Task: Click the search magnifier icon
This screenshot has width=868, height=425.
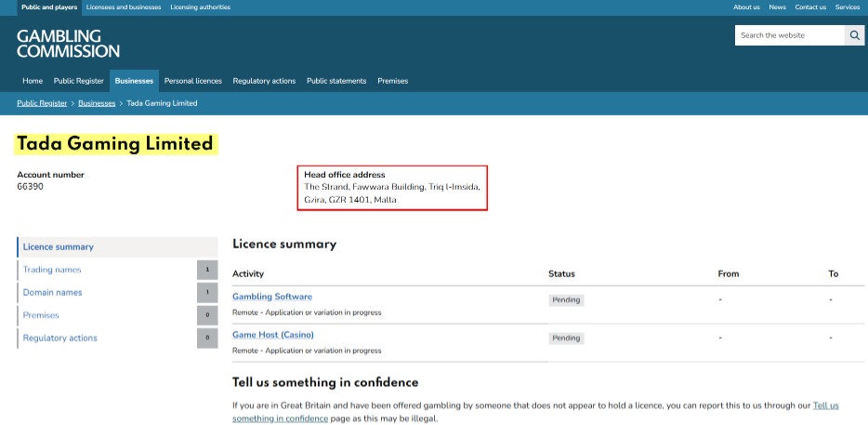Action: click(x=854, y=35)
